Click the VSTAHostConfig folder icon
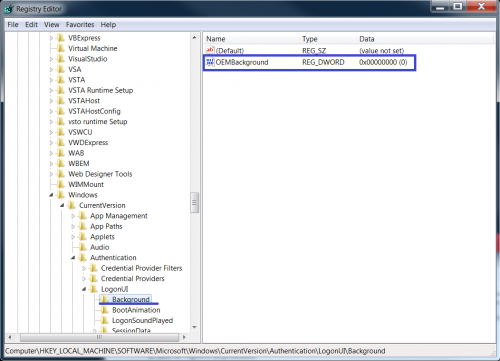This screenshot has width=500, height=361. pyautogui.click(x=61, y=111)
